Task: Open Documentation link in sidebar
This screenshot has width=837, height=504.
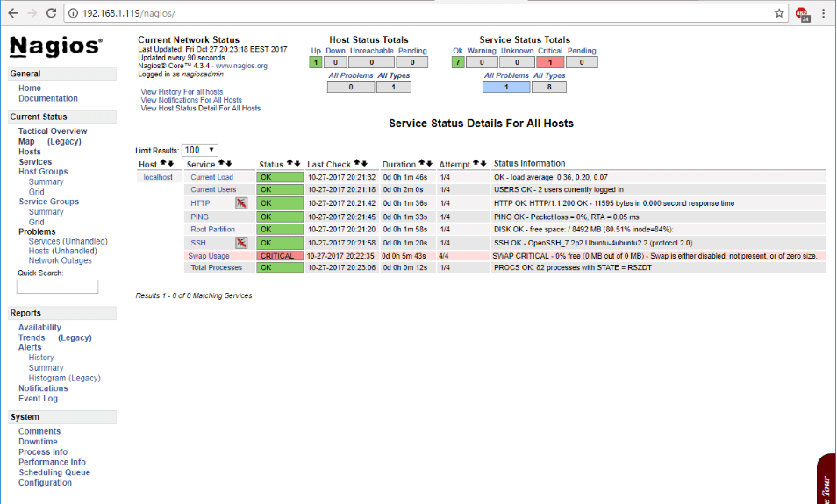Action: [x=48, y=98]
